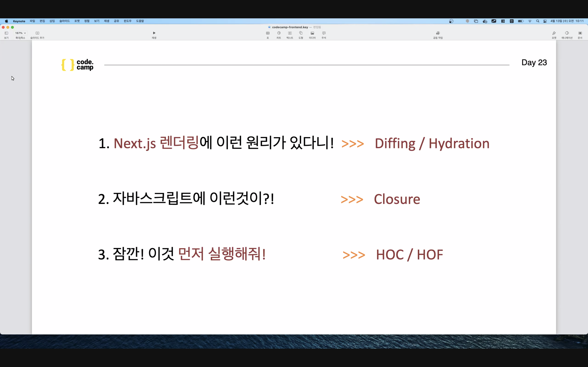Click Add Slide (슬라이드 추가) icon
Viewport: 588px width, 367px height.
[37, 33]
